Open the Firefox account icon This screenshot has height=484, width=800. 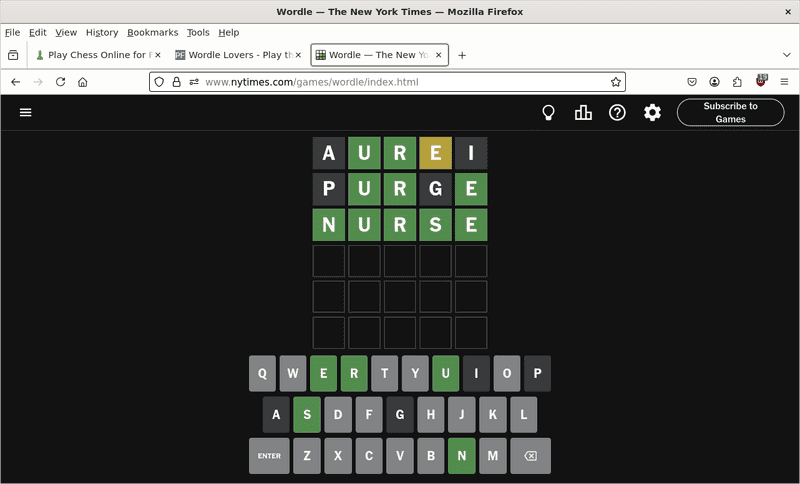pos(714,82)
